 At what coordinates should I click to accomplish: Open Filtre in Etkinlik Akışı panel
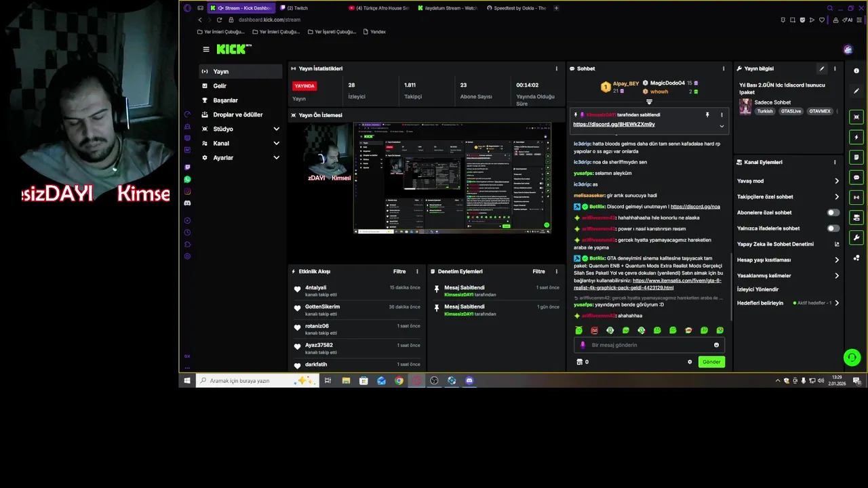click(399, 271)
